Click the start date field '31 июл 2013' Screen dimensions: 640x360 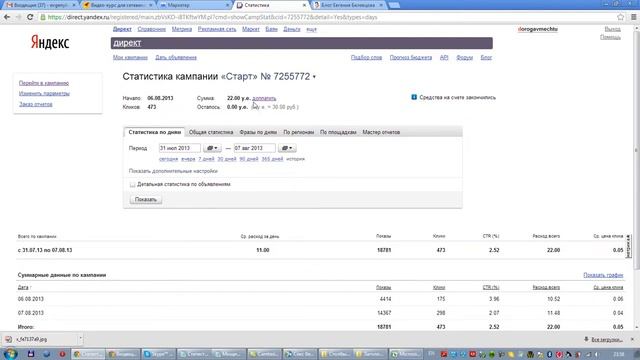point(180,148)
